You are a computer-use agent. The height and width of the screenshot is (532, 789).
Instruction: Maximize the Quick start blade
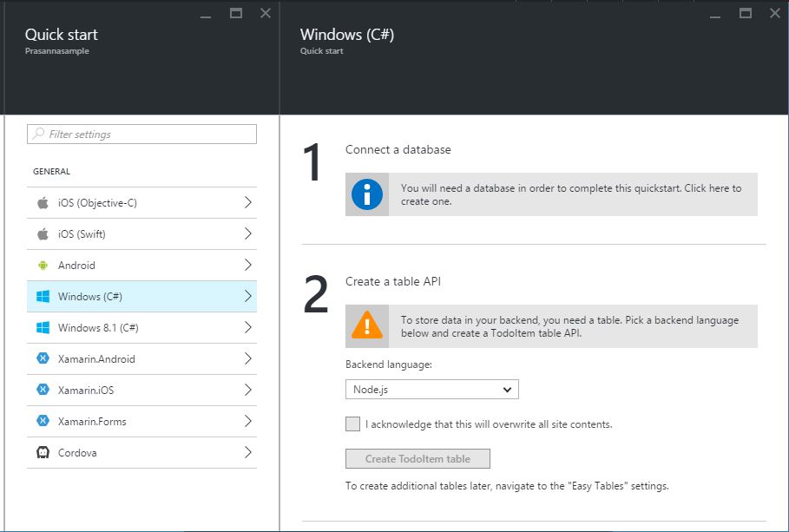pyautogui.click(x=236, y=13)
